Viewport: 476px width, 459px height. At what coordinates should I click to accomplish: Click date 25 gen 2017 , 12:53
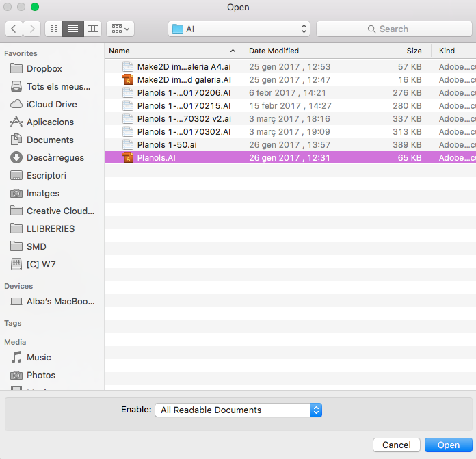coord(289,67)
